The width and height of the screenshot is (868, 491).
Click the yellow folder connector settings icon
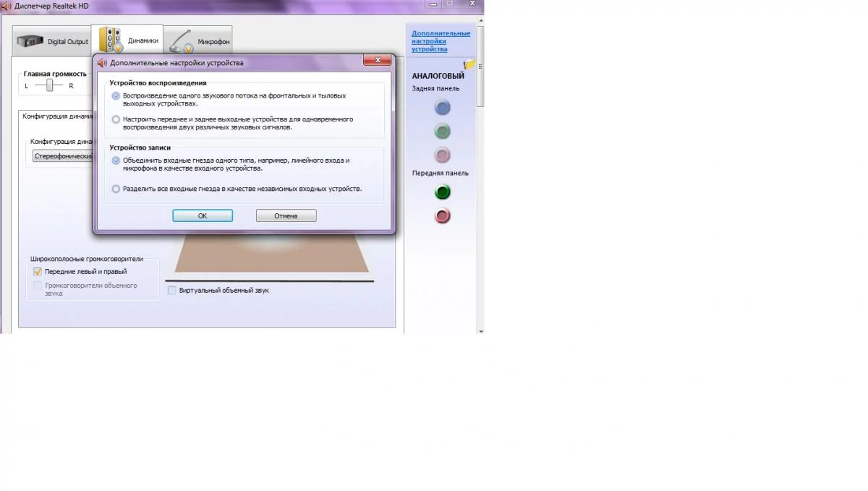470,64
